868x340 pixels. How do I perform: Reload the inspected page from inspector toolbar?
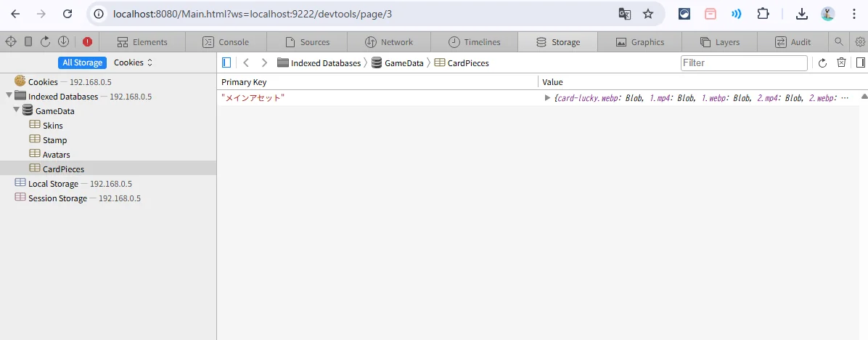(x=46, y=42)
